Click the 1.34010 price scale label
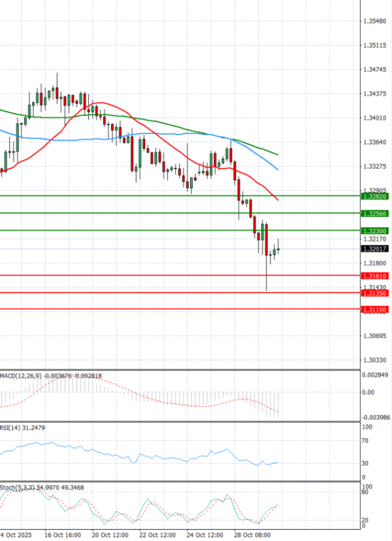 [374, 118]
